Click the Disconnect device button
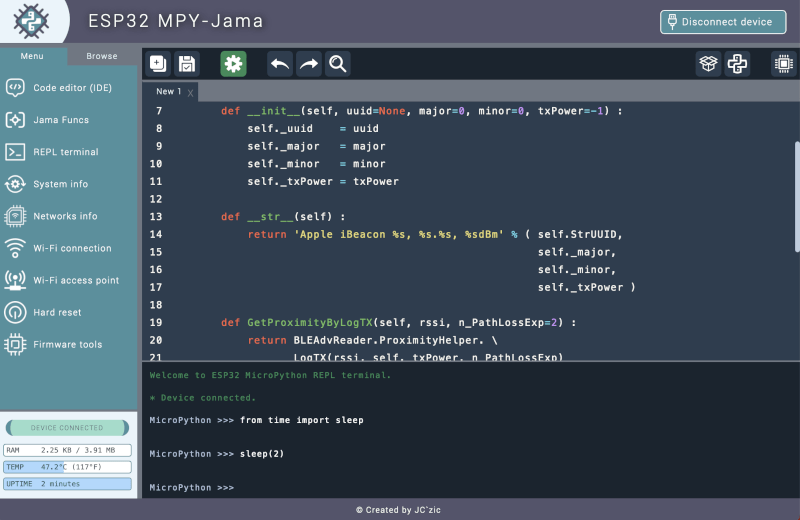This screenshot has width=800, height=520. [x=723, y=22]
